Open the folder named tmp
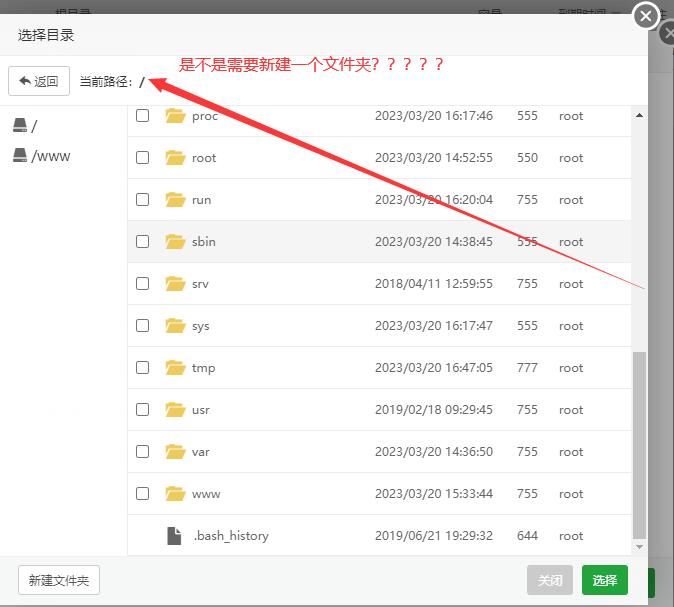The image size is (674, 607). point(203,368)
